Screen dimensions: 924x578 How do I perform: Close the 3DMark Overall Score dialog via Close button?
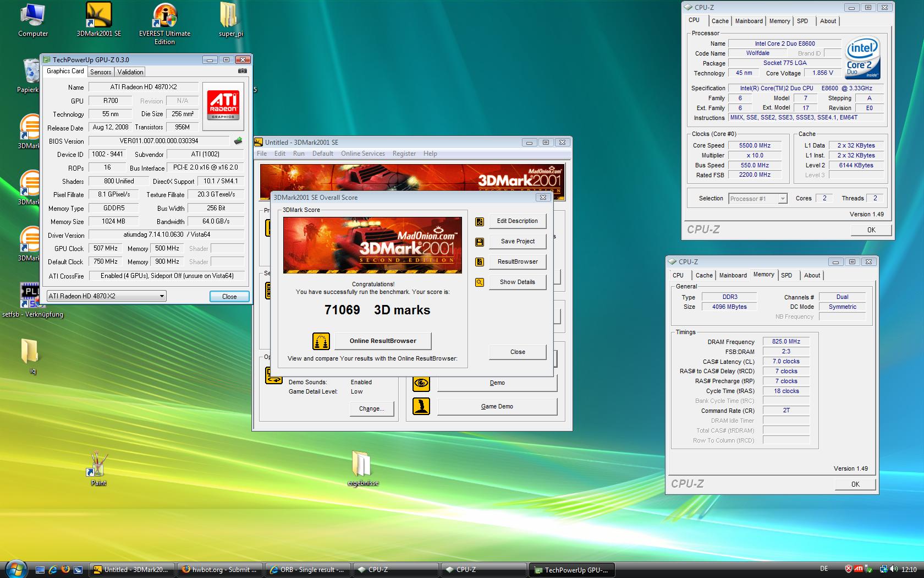(x=518, y=352)
